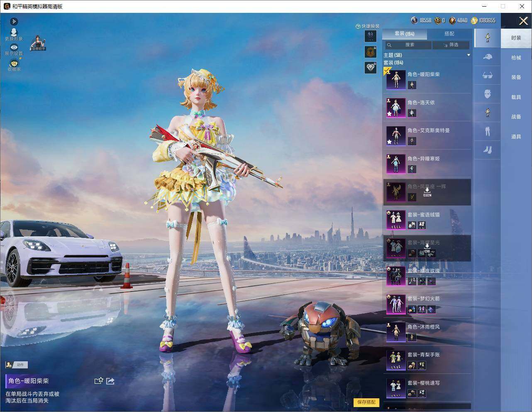The width and height of the screenshot is (532, 412).
Task: Select outfit 角色-沐雨橙风
Action: 427,332
